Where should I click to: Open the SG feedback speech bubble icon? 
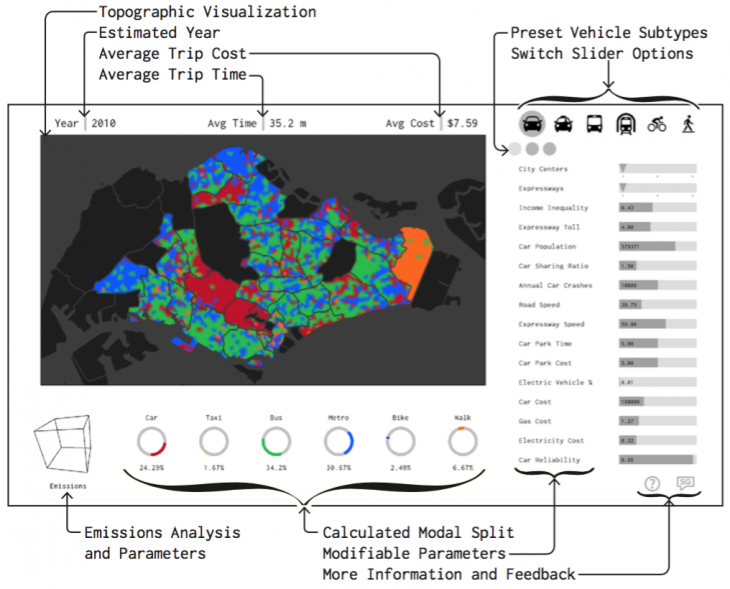[x=685, y=482]
